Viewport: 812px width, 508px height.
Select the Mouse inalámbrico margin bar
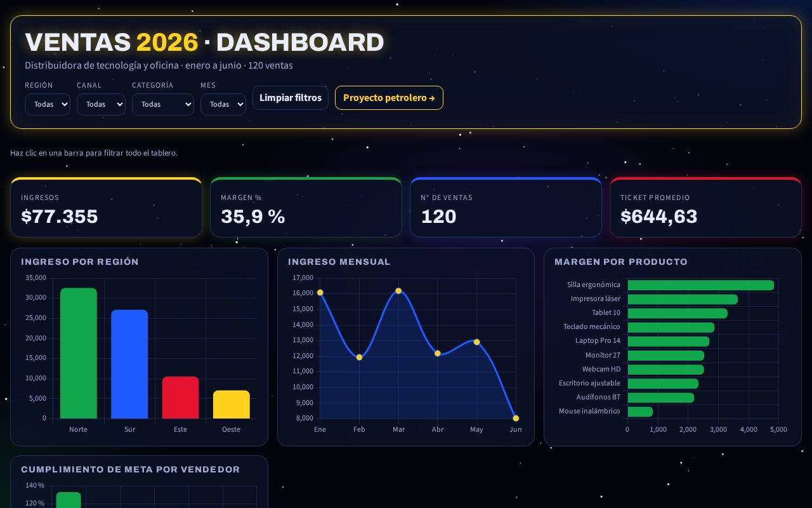(640, 411)
